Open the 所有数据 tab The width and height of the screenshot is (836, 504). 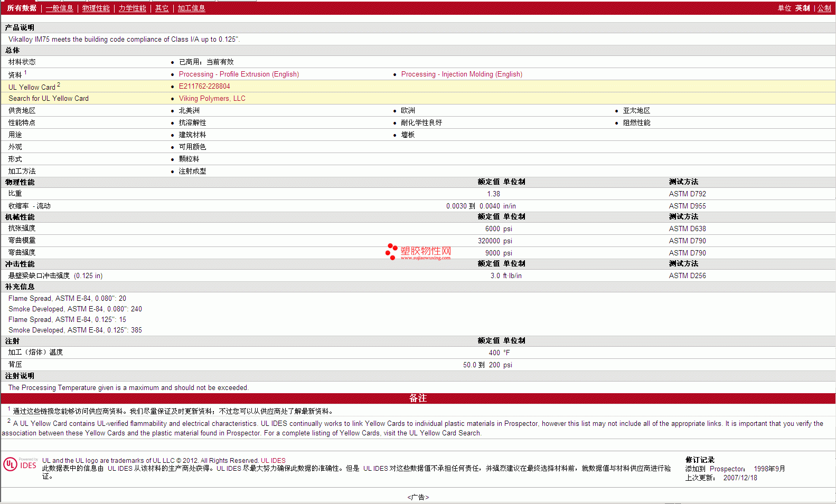coord(22,8)
